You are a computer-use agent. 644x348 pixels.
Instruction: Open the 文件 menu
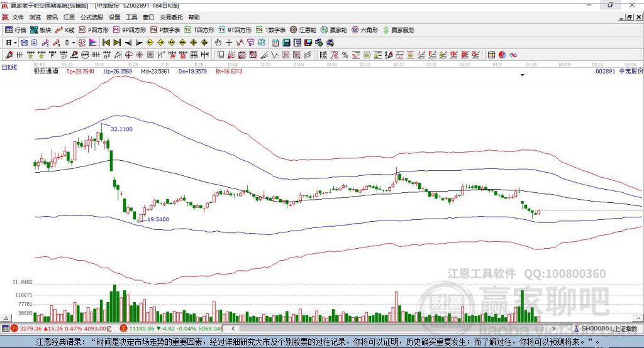(x=18, y=17)
